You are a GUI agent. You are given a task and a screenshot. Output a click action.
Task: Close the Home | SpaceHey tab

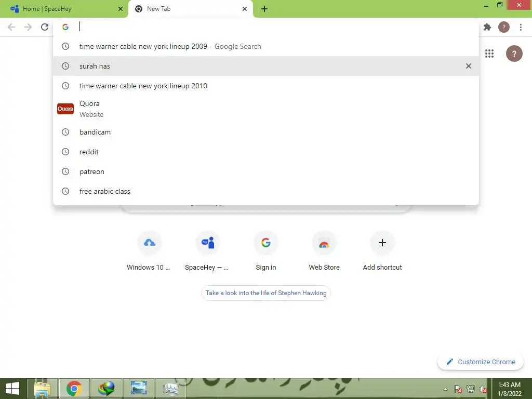(121, 9)
